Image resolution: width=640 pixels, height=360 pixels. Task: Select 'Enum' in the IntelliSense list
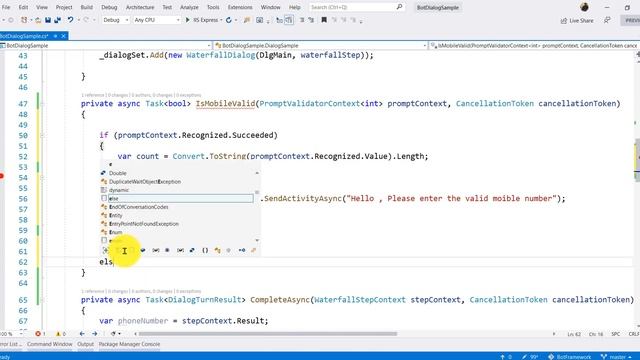point(116,232)
